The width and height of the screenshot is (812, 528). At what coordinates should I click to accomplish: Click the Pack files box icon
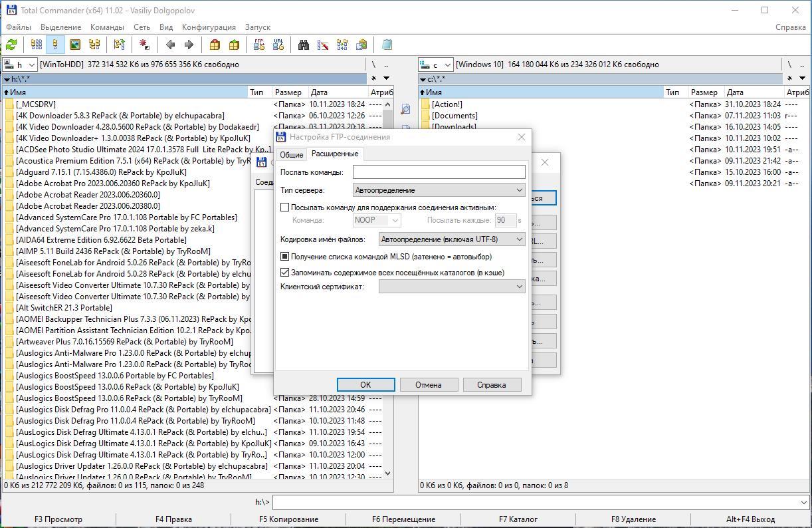click(x=215, y=45)
